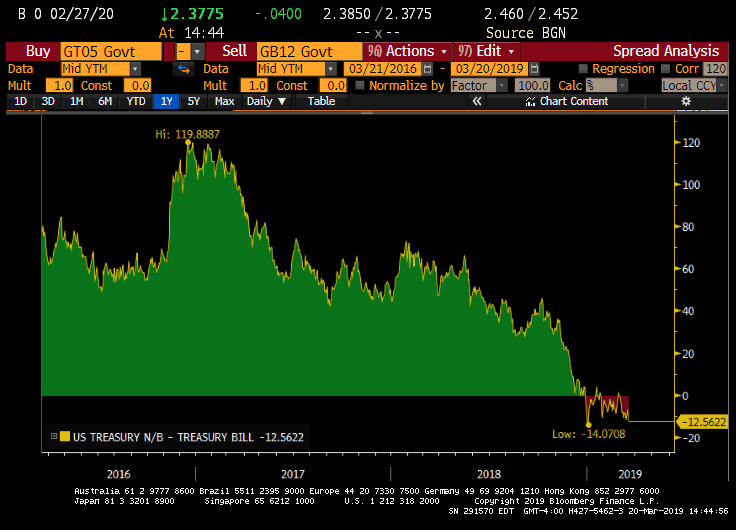Screen dimensions: 736x530
Task: Open the Edit menu
Action: tap(486, 51)
